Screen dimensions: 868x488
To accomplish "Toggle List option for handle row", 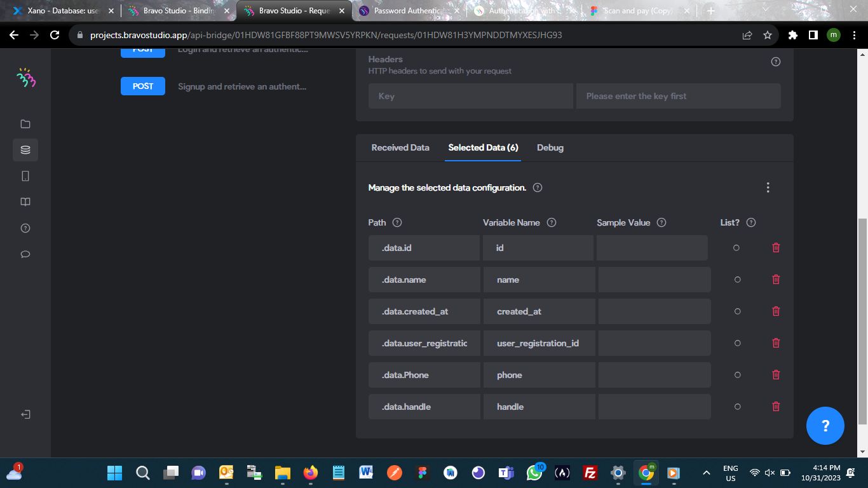I will (737, 407).
